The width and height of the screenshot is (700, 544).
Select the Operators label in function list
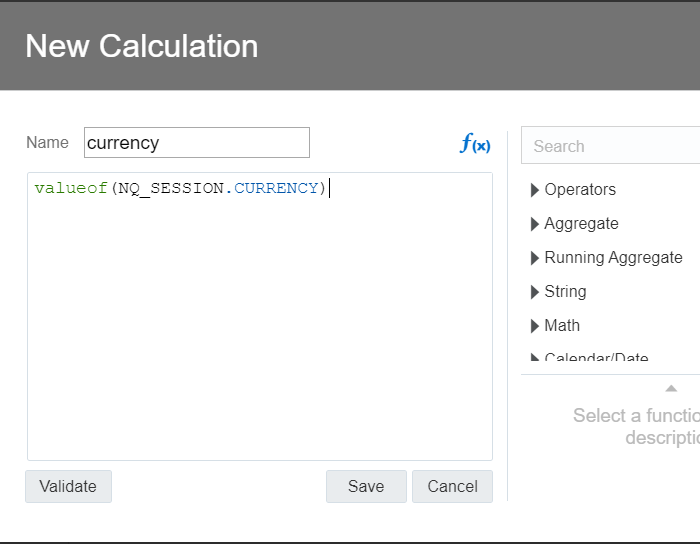point(580,190)
